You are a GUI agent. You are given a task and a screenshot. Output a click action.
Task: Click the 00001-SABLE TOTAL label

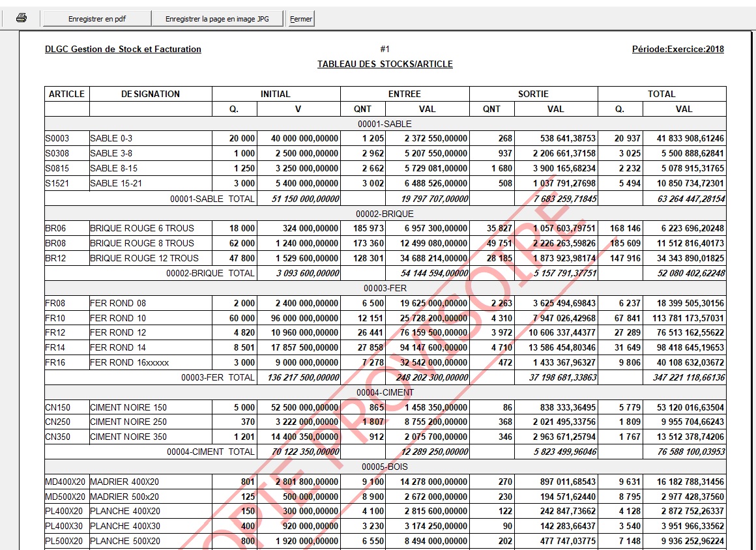(x=212, y=199)
